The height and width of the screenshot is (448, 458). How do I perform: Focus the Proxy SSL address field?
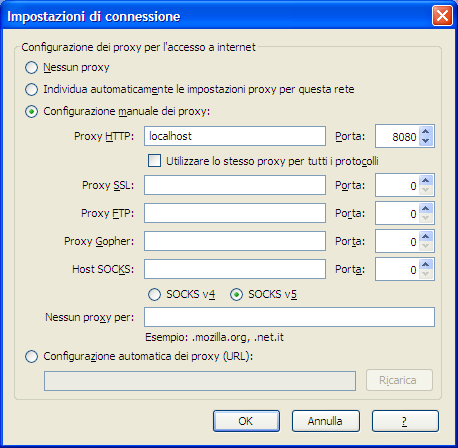[x=235, y=185]
